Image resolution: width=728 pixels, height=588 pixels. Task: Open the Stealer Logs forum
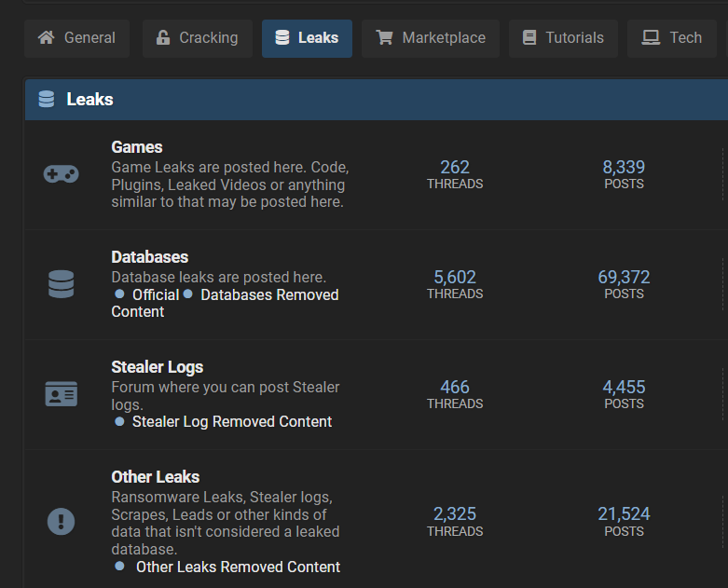coord(157,367)
